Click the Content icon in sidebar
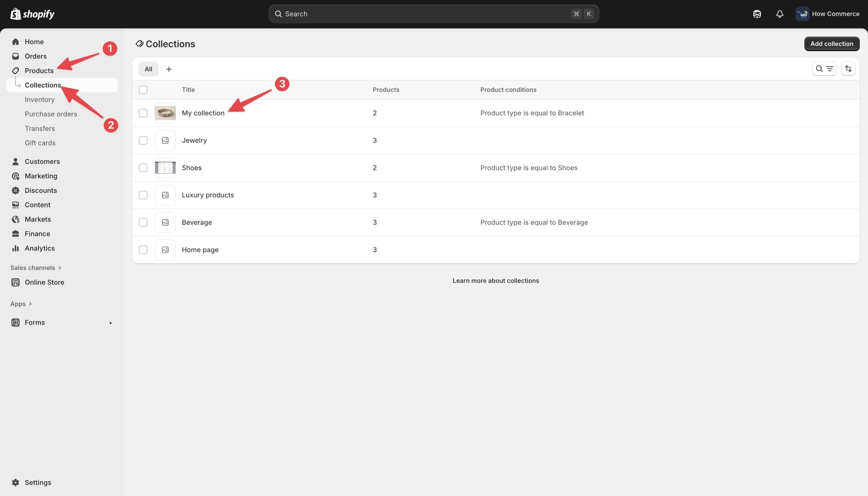Image resolution: width=868 pixels, height=496 pixels. (15, 205)
